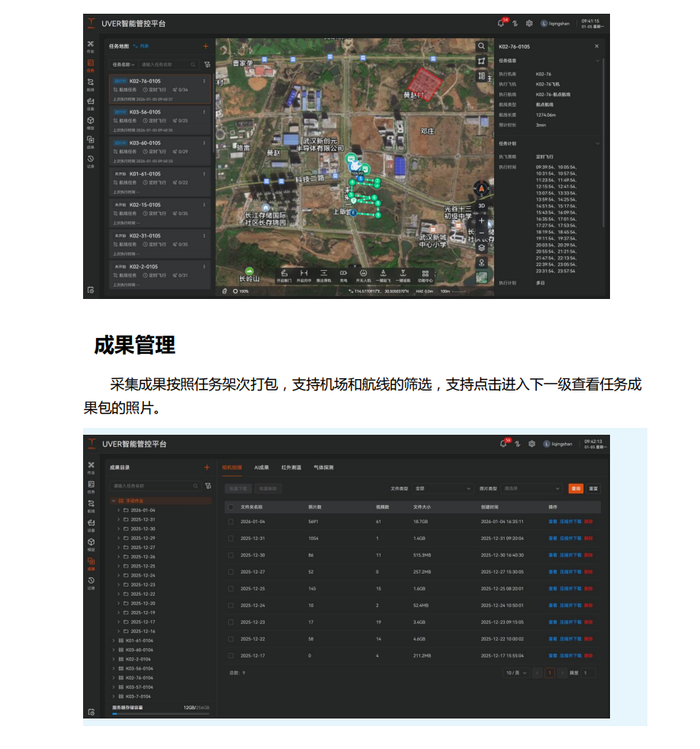Screen dimensions: 700x749
Task: Click orange plus icon beside 成果目录
Action: click(206, 468)
